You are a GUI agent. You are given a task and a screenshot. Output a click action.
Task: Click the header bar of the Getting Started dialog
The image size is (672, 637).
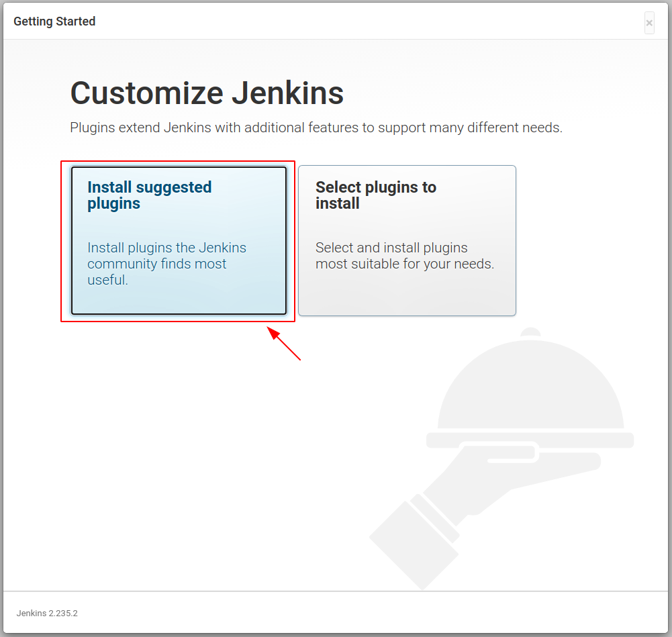tap(336, 21)
